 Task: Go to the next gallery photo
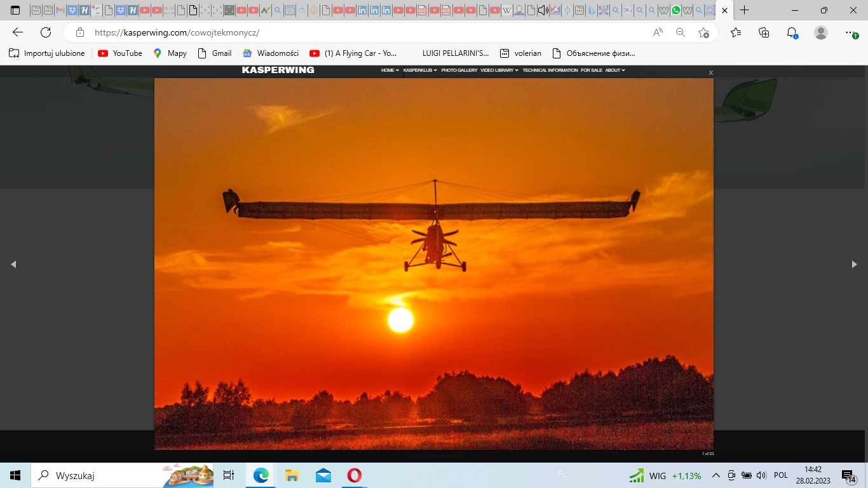pyautogui.click(x=854, y=264)
